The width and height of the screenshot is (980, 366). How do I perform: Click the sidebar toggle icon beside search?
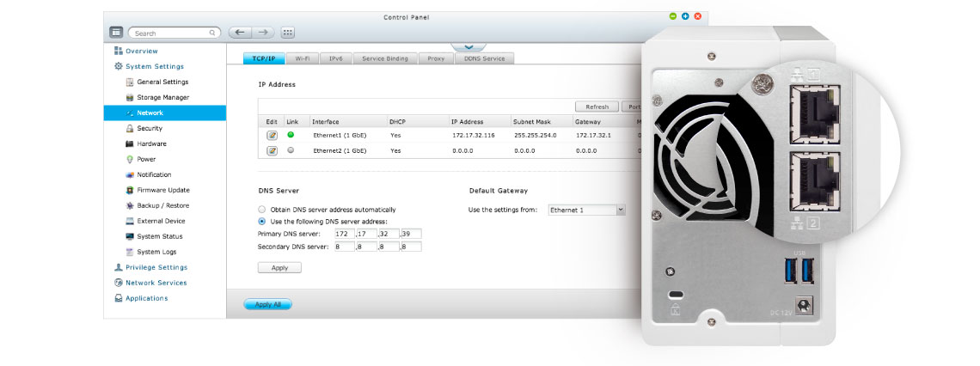tap(116, 33)
